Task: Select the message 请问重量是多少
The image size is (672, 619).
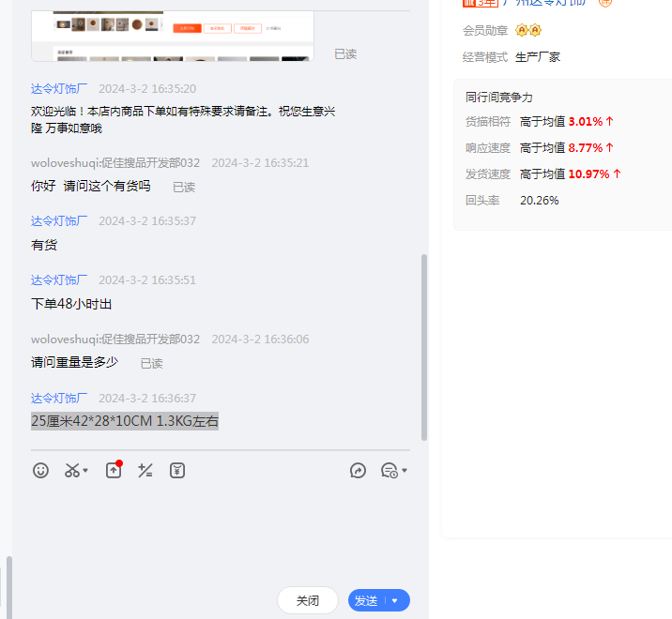Action: (74, 362)
